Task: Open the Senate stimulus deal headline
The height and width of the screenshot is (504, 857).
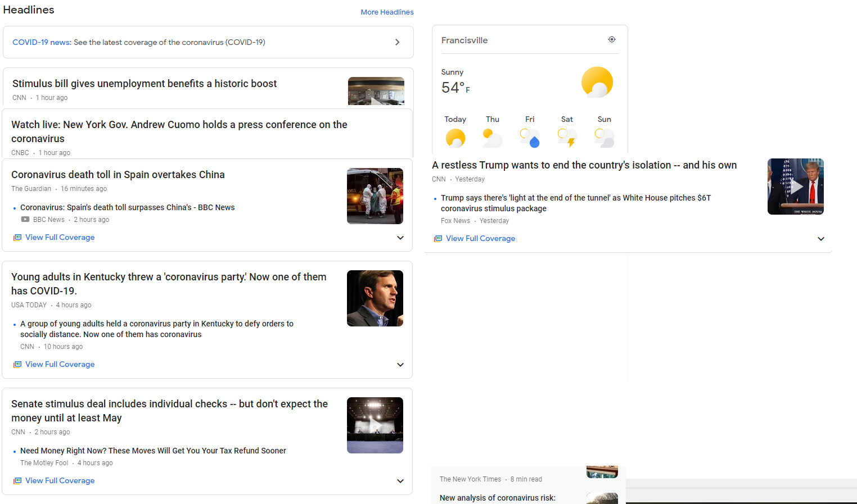Action: (169, 411)
